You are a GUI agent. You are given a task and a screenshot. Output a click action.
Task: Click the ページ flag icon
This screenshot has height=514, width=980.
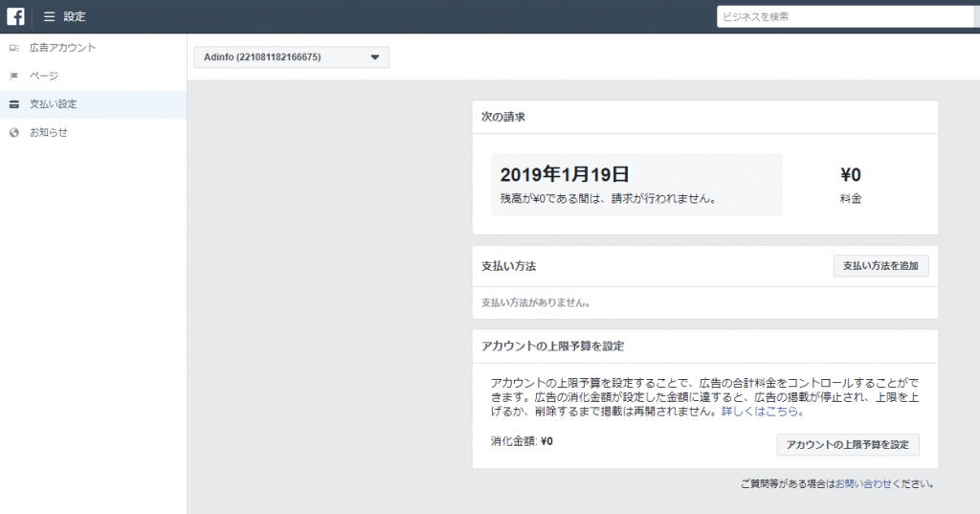coord(13,76)
